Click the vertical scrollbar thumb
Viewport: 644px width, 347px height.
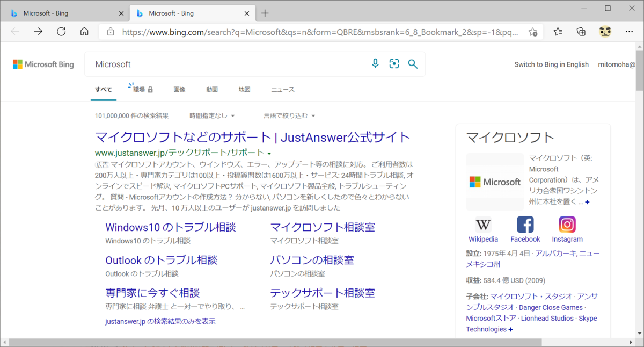[639, 70]
